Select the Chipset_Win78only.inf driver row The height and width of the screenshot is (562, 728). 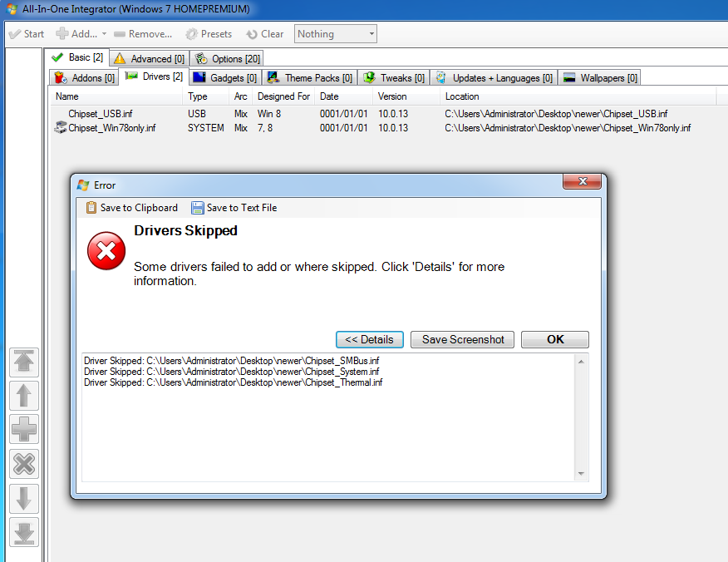[x=111, y=128]
